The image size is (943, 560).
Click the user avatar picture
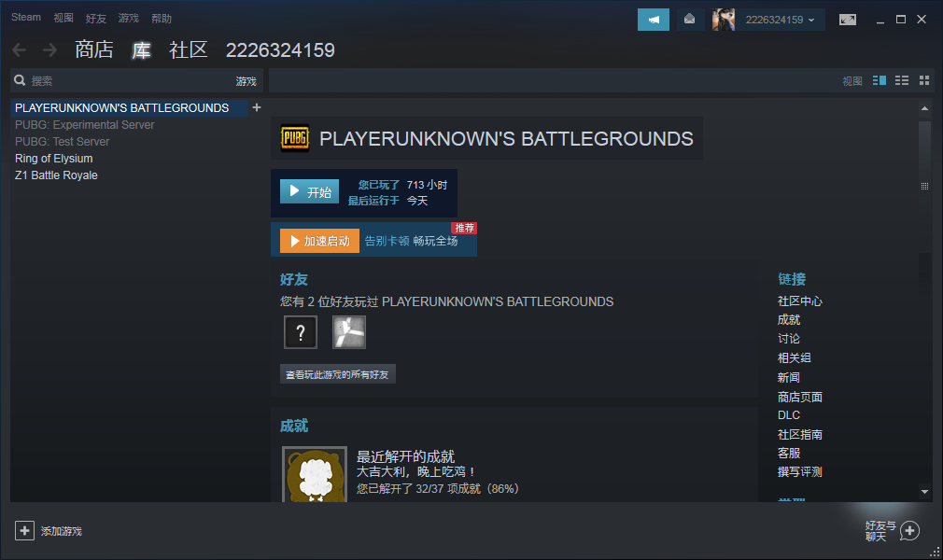[724, 20]
